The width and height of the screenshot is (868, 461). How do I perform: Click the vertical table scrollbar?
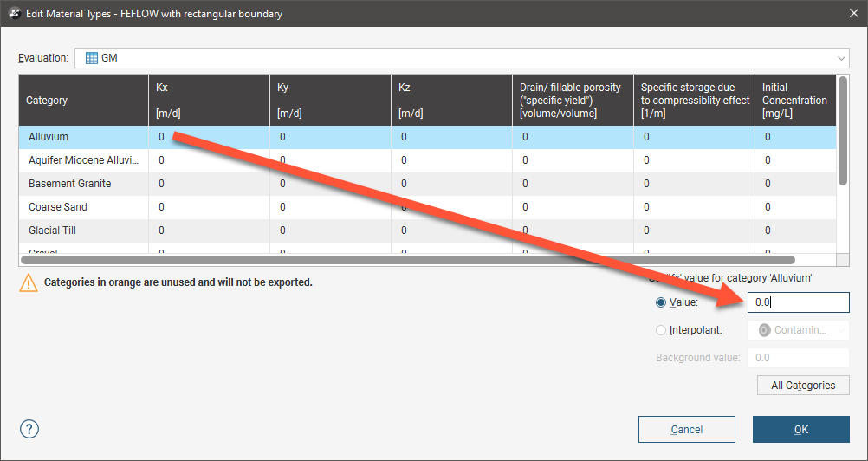click(x=843, y=130)
